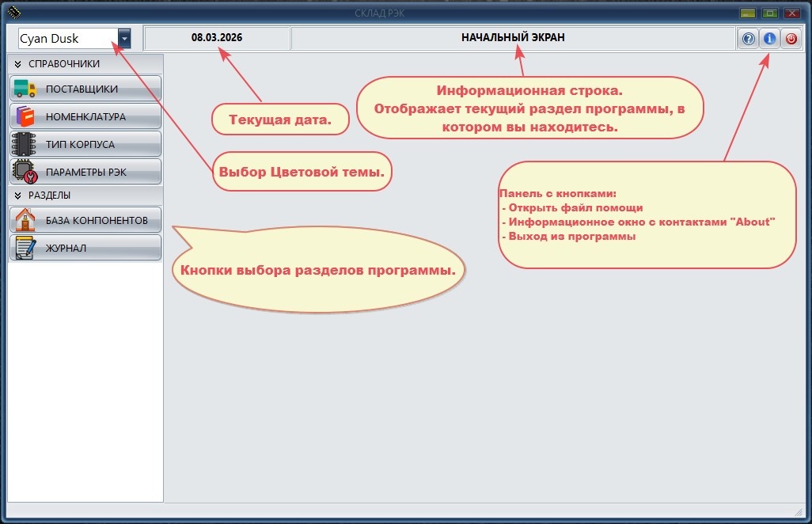Open the ЖУРНАЛ section

click(x=85, y=248)
